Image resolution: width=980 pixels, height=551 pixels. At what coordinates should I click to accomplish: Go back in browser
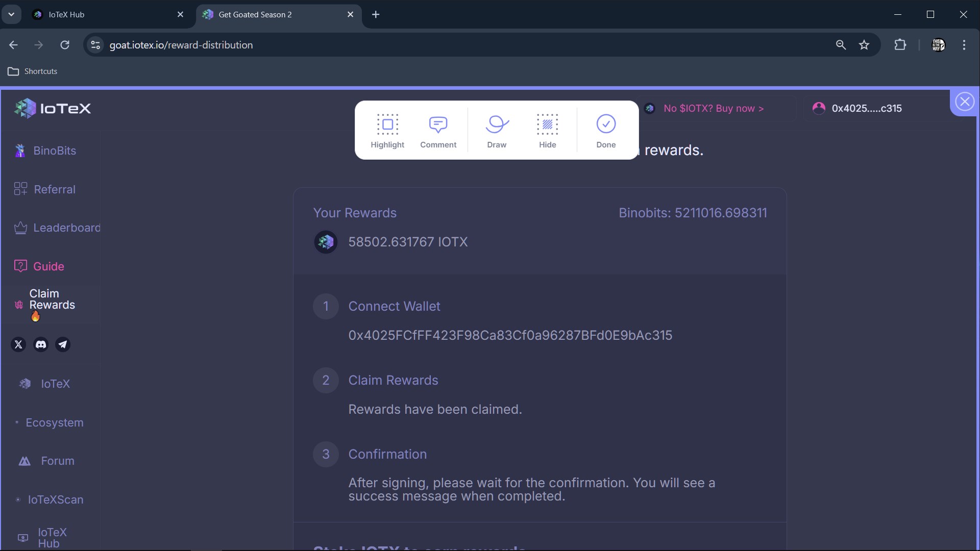pos(13,45)
